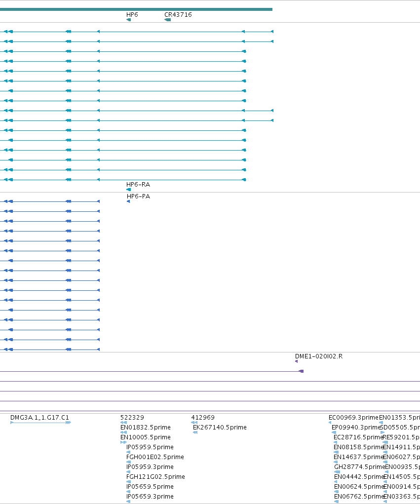Click the EC00969.3prime label

(x=353, y=418)
